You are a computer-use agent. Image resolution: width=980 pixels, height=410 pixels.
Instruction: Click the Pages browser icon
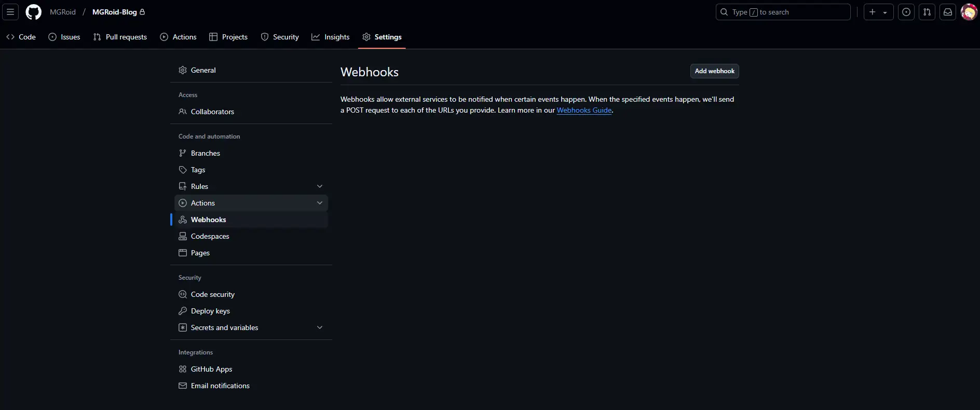point(183,253)
